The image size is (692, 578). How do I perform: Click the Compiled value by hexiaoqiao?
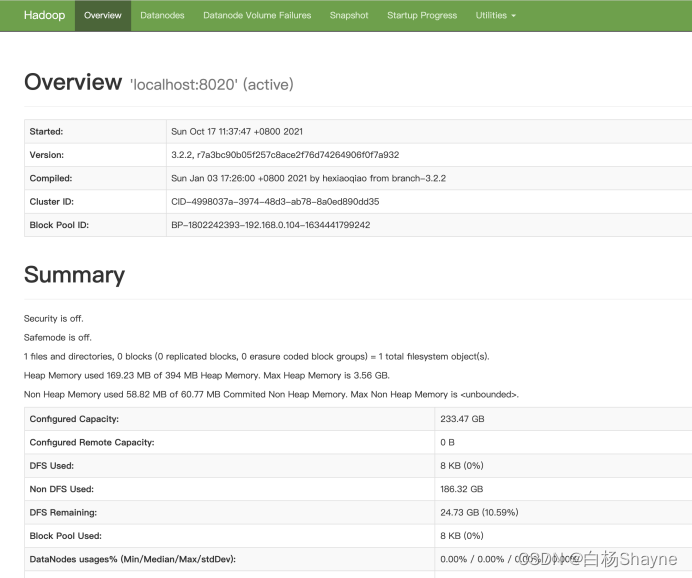click(308, 178)
